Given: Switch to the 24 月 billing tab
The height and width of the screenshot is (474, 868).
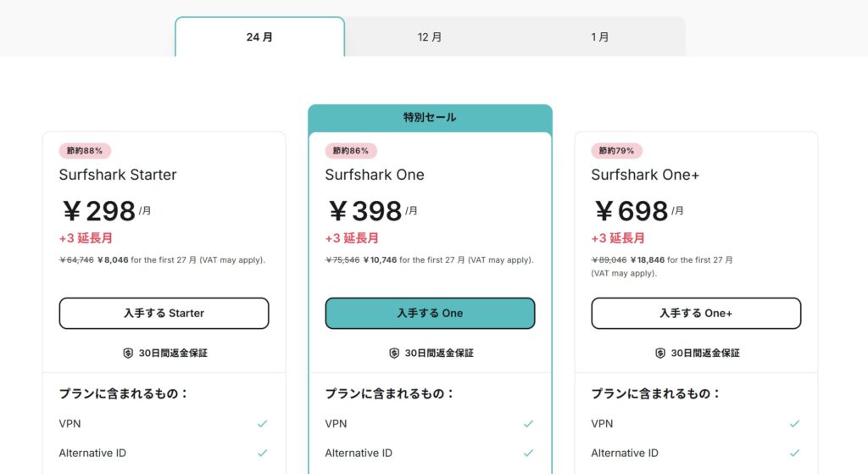Looking at the screenshot, I should [259, 37].
